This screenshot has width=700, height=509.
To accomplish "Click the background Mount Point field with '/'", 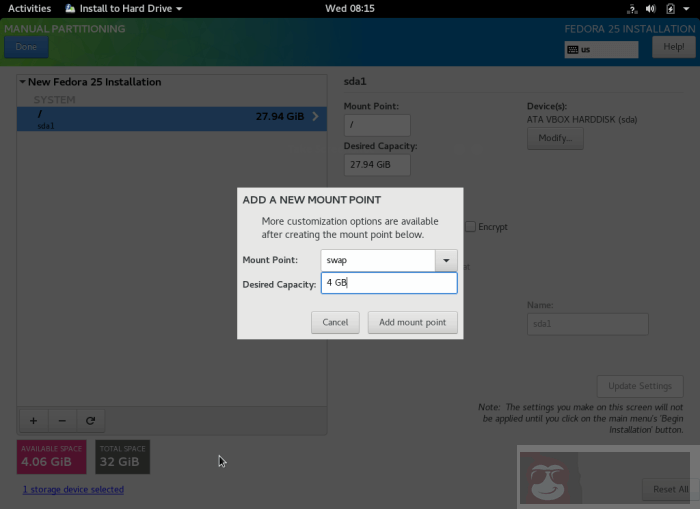I will (x=377, y=125).
